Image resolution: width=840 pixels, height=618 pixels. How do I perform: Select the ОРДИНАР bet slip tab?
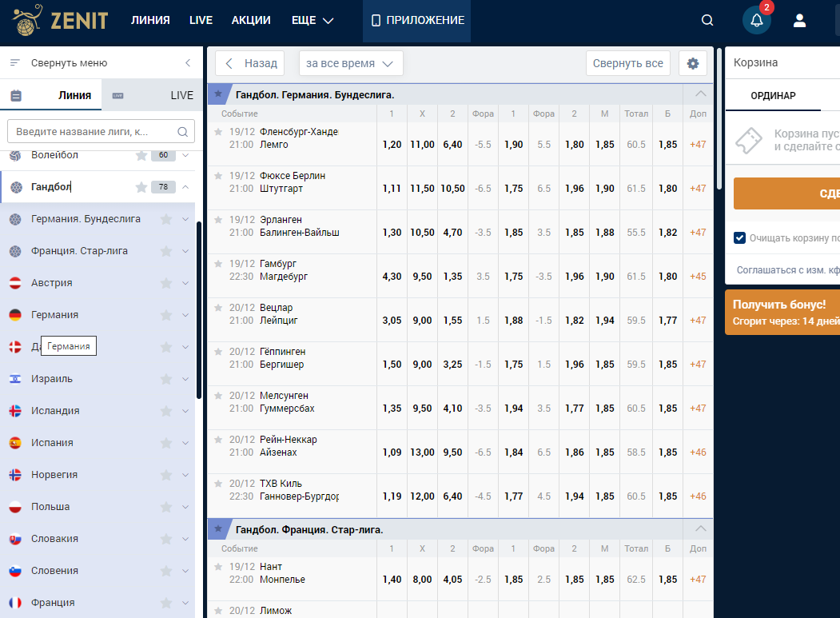coord(773,95)
